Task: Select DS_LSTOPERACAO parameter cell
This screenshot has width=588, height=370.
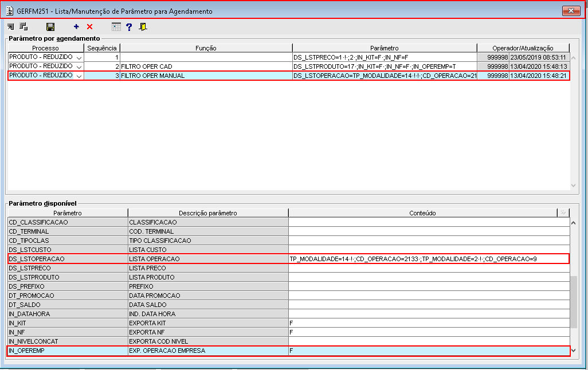Action: coord(68,259)
